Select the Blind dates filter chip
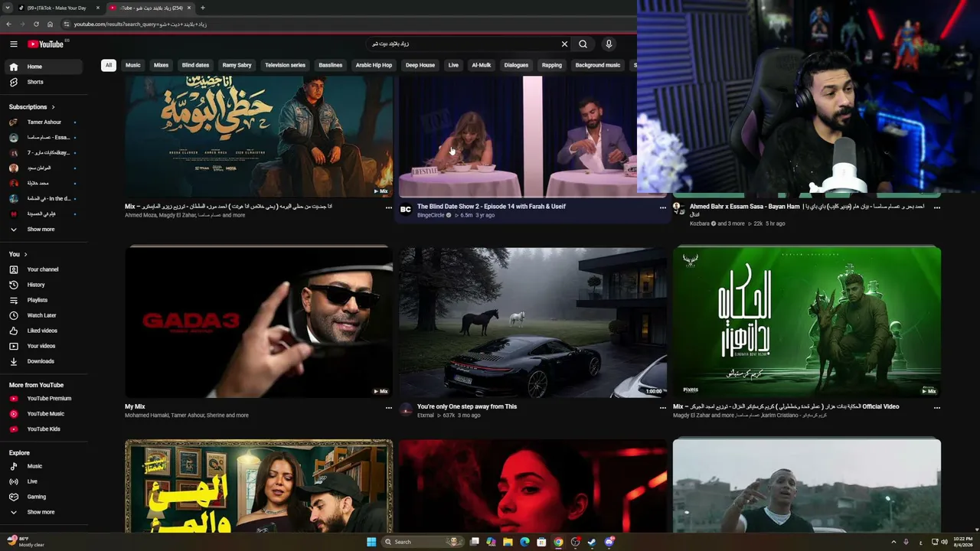Screen dimensions: 980x551 195,65
